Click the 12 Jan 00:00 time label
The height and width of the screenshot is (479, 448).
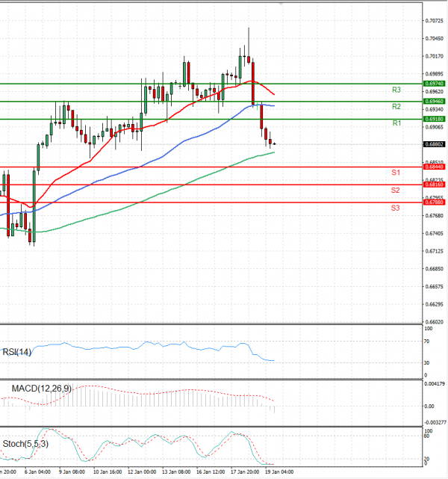tap(142, 472)
